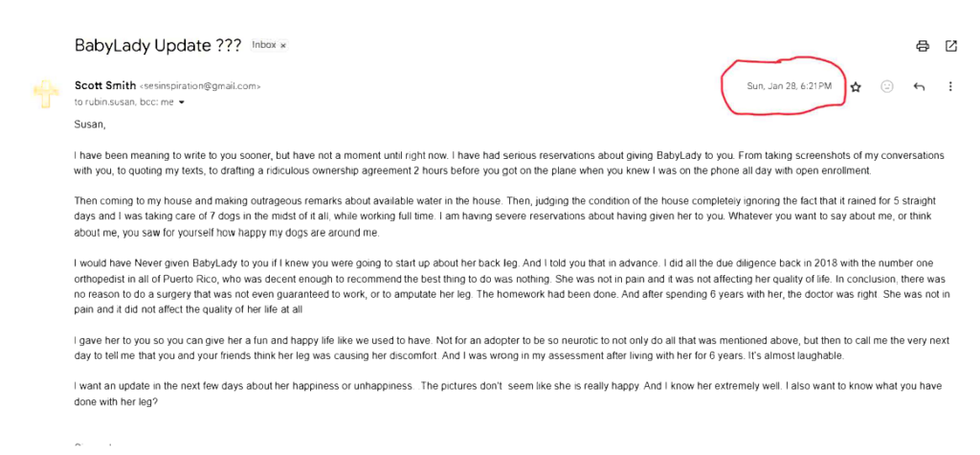
Task: Reply to Scott Smith's message
Action: pos(919,86)
